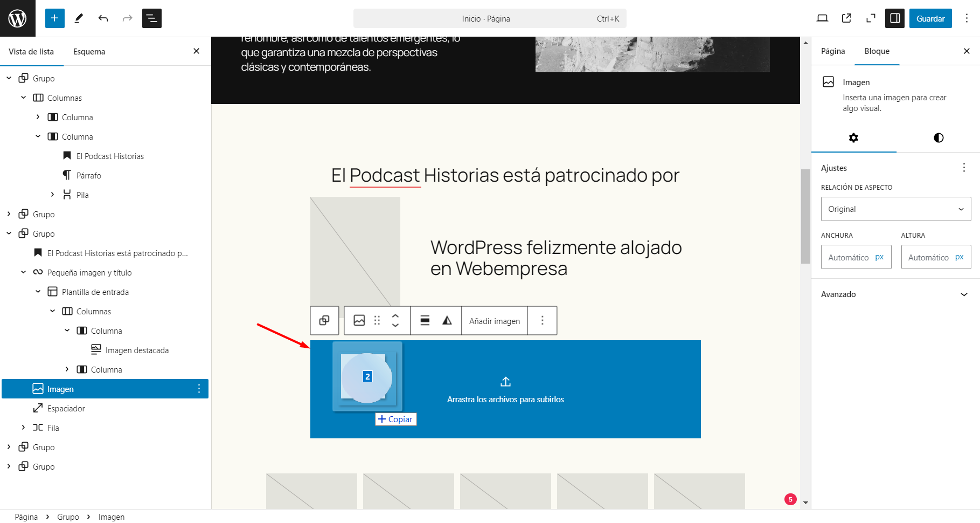The image size is (980, 523).
Task: Open the top bar Options menu
Action: [x=967, y=18]
